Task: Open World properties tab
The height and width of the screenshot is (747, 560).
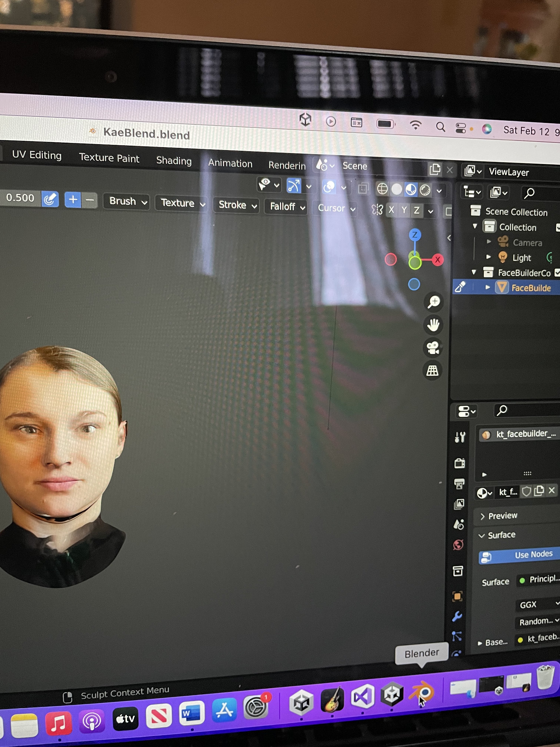Action: [458, 545]
